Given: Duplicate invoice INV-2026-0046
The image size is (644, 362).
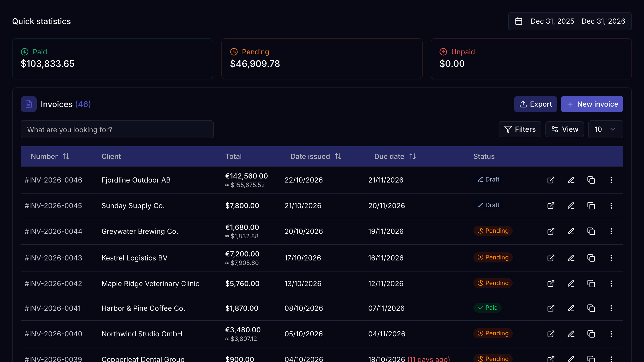Looking at the screenshot, I should 591,180.
